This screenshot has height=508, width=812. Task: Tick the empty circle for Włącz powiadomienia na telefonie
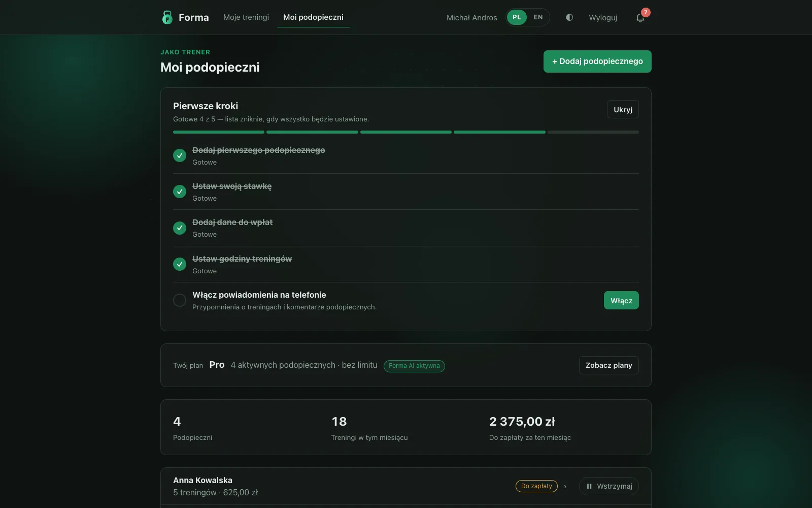coord(180,300)
